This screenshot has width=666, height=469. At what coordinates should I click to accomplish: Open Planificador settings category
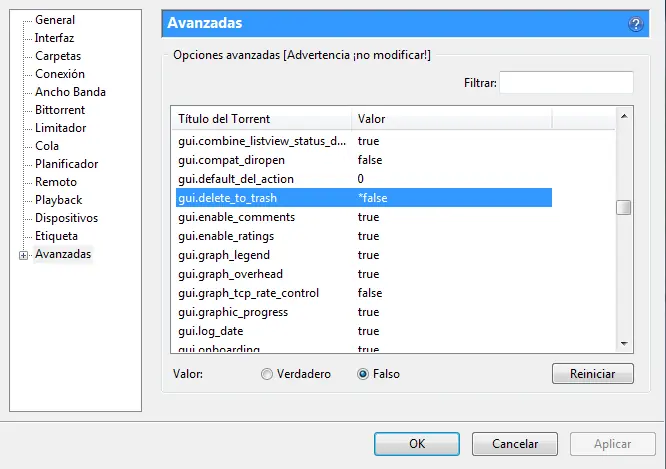(x=67, y=164)
